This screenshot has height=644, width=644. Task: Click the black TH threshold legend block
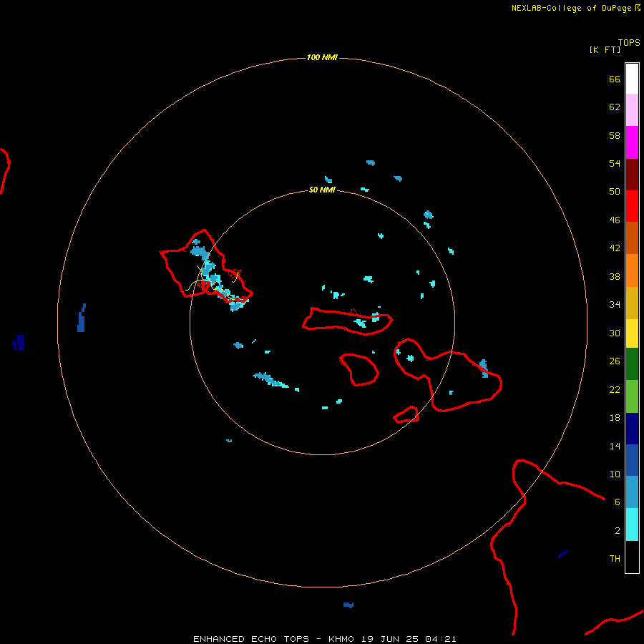pos(632,557)
